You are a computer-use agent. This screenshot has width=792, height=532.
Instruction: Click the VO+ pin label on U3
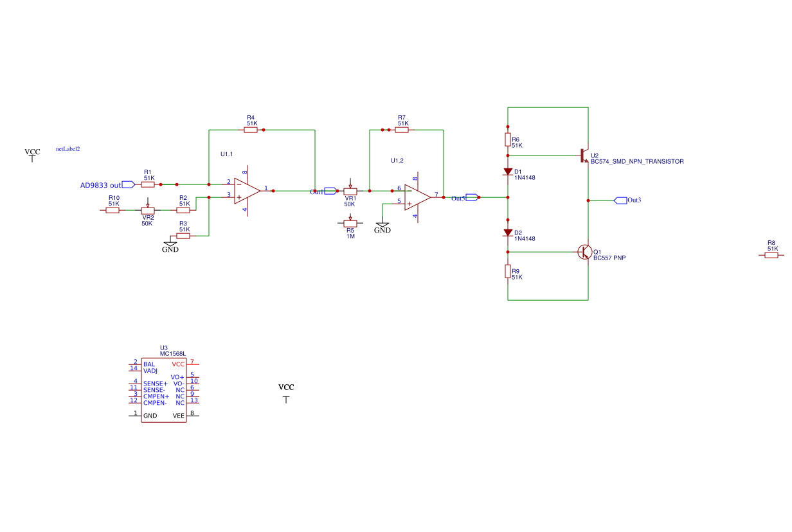[177, 377]
